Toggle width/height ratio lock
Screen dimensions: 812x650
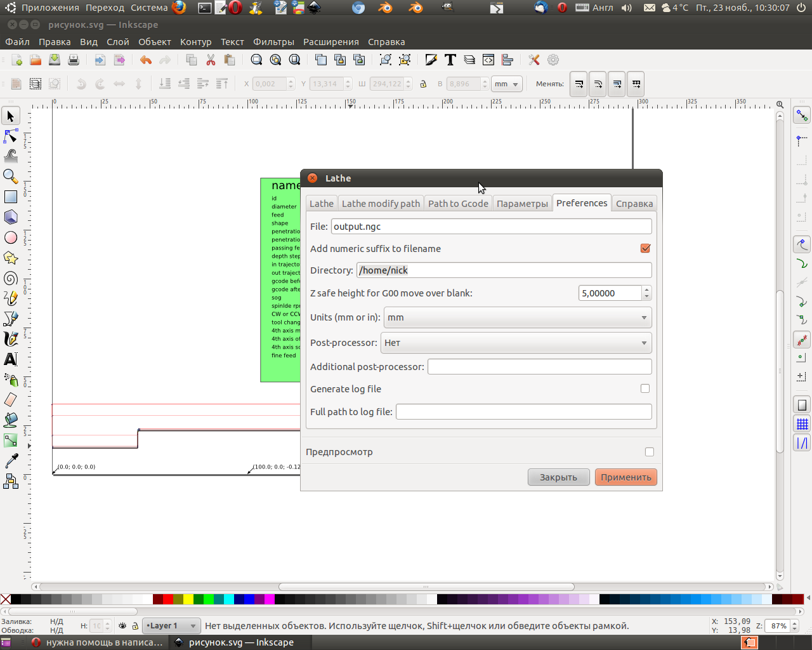tap(423, 84)
